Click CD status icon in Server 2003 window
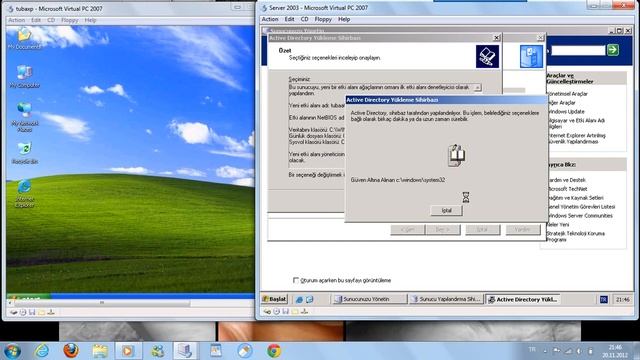 (276, 311)
